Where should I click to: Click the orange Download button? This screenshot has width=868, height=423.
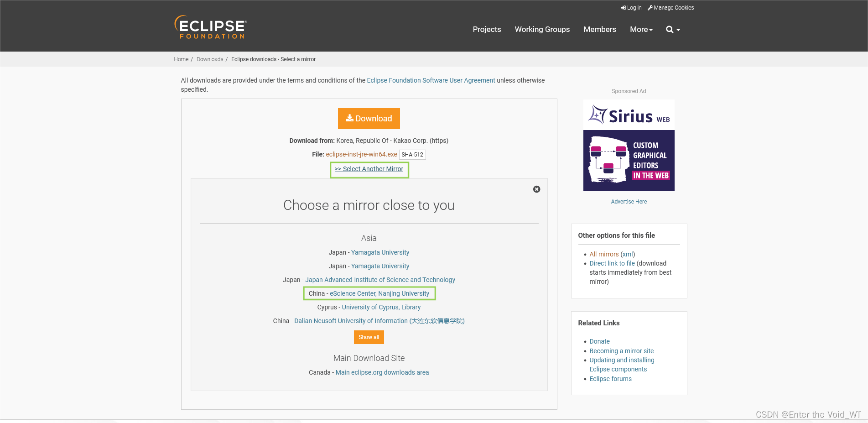369,119
